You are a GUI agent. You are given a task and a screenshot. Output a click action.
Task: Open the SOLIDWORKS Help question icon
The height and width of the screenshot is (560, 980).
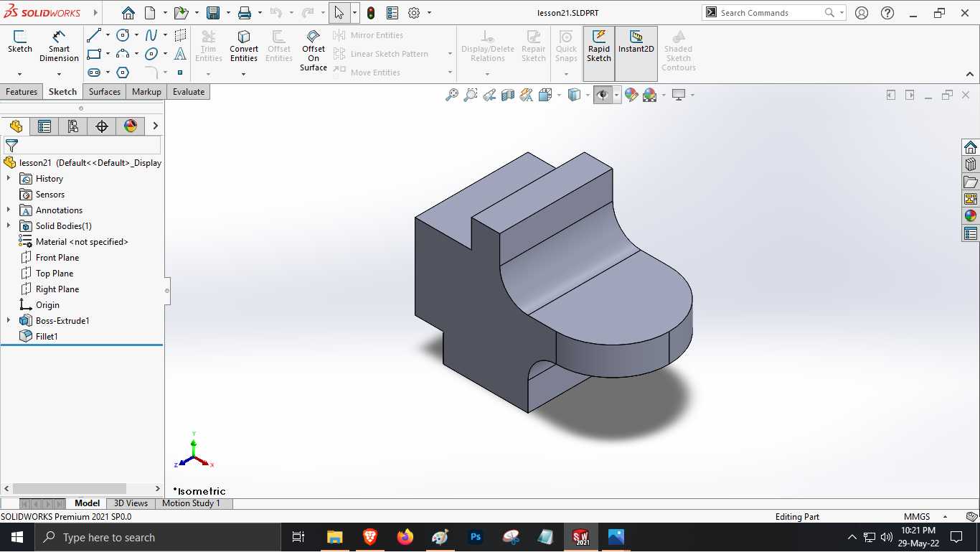pos(887,13)
